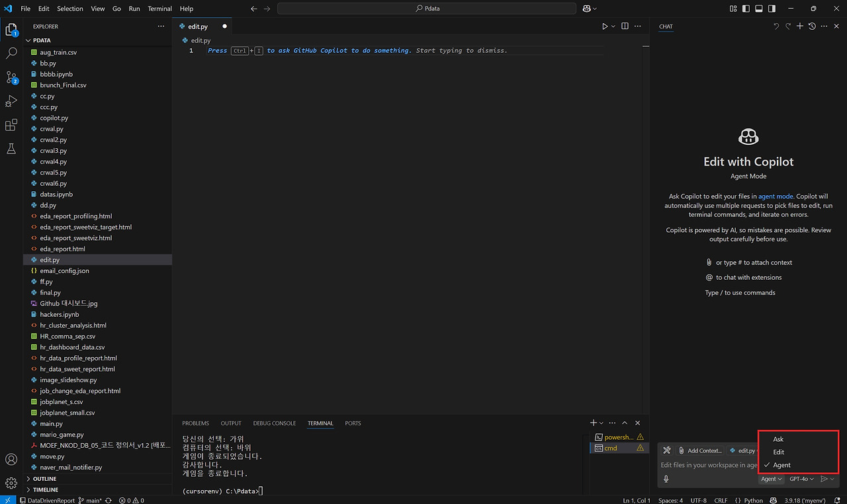Select Agent mode in the context menu
Image resolution: width=847 pixels, height=504 pixels.
781,465
